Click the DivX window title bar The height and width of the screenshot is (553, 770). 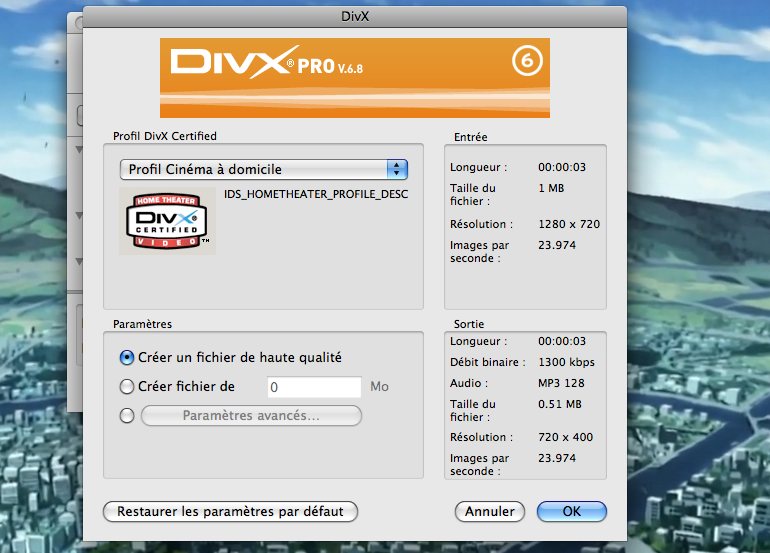(x=355, y=16)
